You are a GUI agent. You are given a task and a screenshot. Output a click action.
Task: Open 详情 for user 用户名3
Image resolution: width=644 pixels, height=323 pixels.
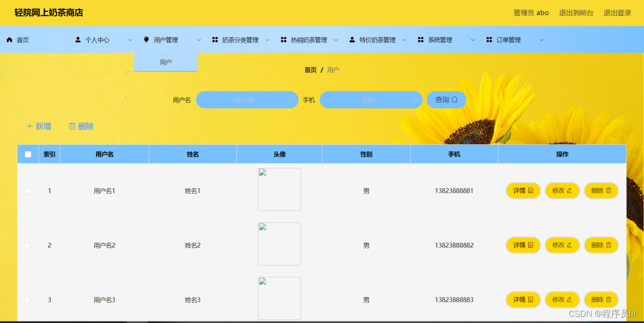tap(523, 300)
